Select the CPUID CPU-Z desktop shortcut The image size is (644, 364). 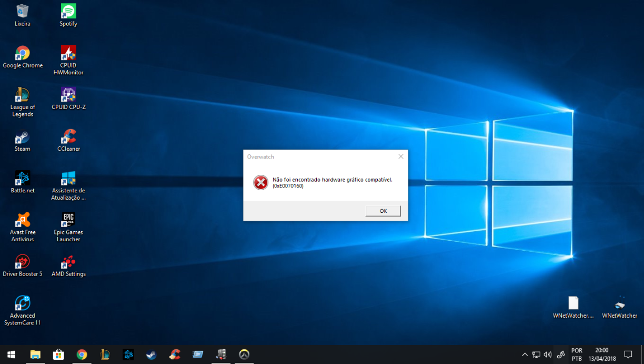(x=68, y=99)
